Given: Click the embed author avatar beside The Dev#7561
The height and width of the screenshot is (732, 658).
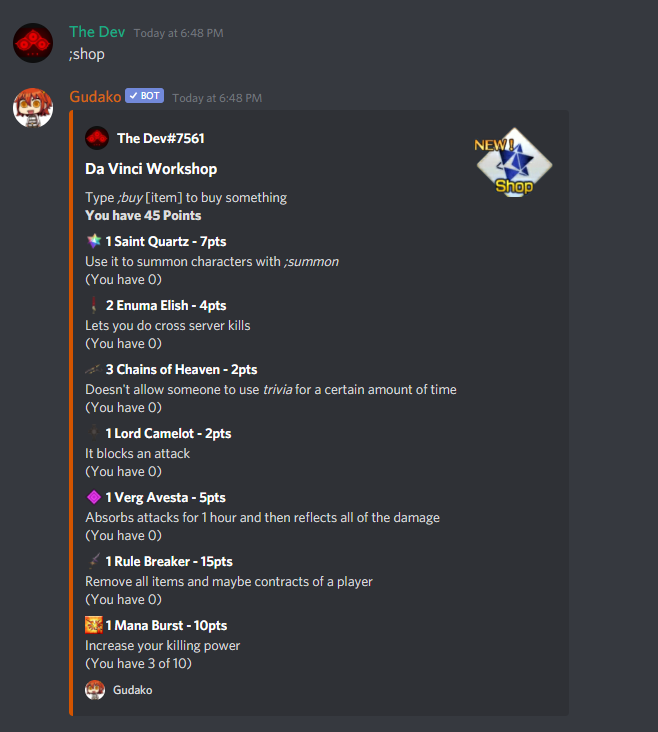Looking at the screenshot, I should click(x=97, y=138).
